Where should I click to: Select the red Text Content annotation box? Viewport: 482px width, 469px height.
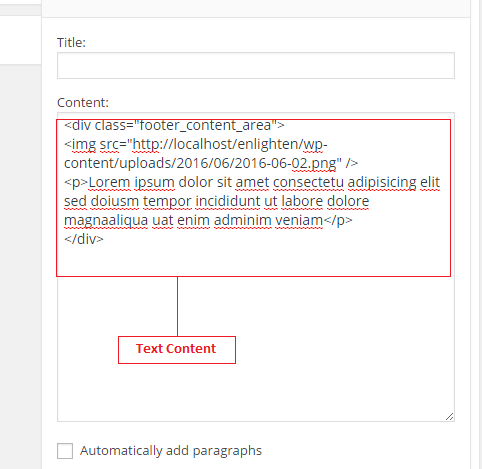click(x=177, y=350)
